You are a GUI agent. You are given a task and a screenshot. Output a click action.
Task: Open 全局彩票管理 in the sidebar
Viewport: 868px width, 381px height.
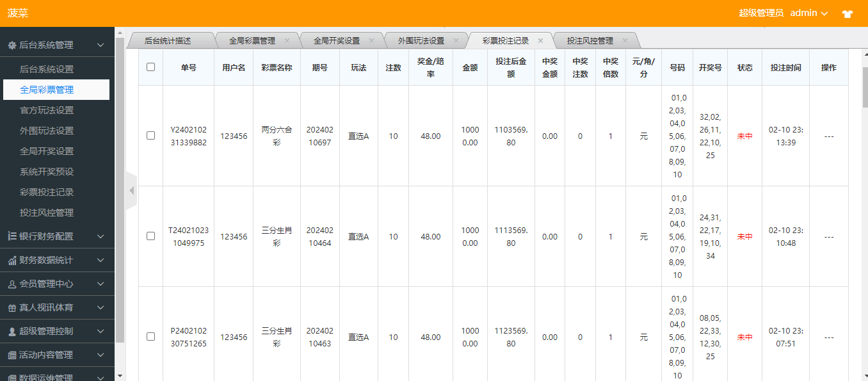(56, 90)
